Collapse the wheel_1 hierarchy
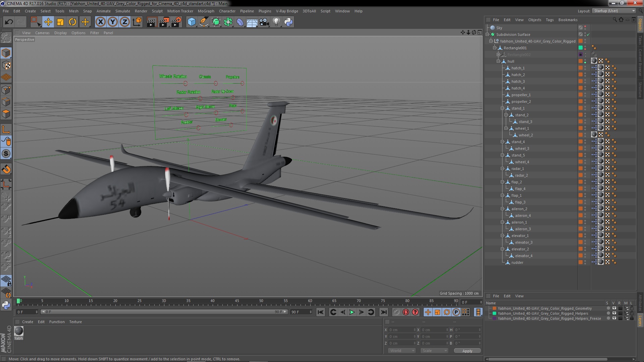Image resolution: width=644 pixels, height=362 pixels. click(506, 128)
